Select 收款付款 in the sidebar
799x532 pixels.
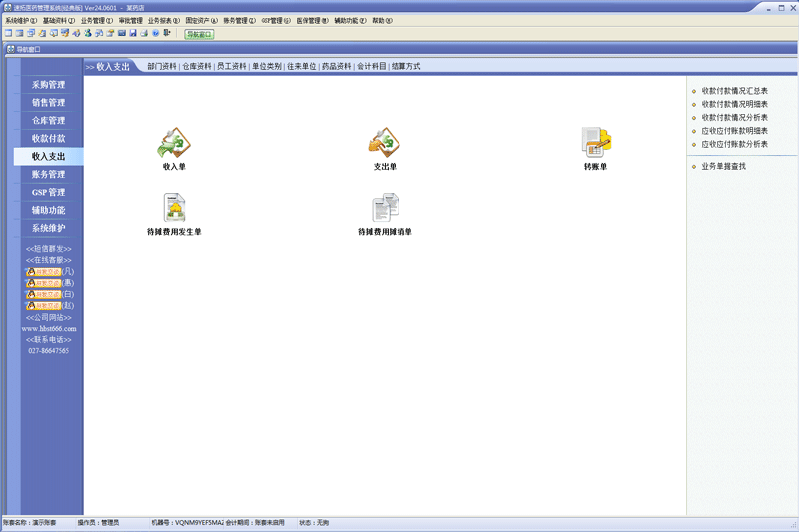[48, 139]
